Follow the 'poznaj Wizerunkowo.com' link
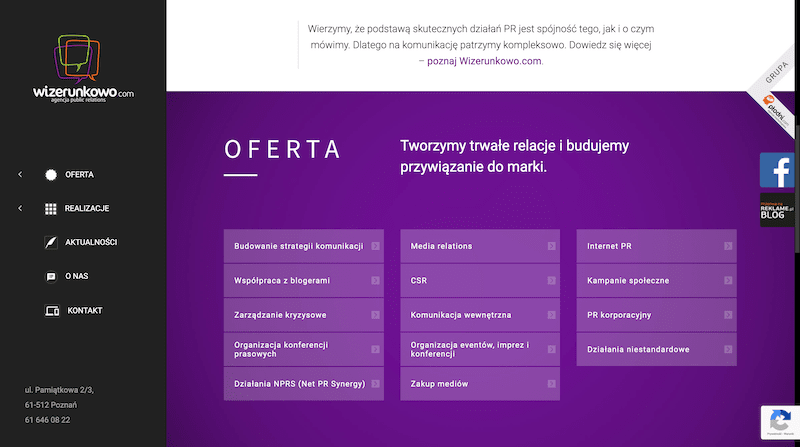This screenshot has height=447, width=800. click(484, 61)
